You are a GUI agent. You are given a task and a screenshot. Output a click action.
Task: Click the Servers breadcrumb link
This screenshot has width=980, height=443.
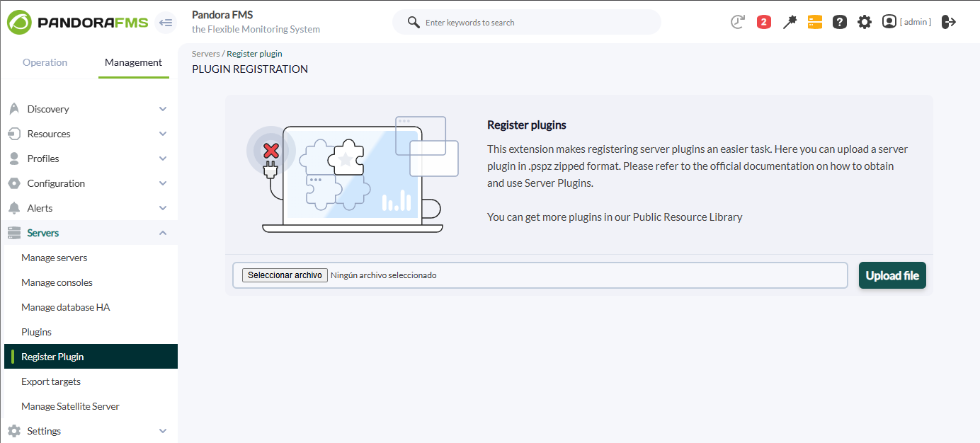click(x=205, y=54)
